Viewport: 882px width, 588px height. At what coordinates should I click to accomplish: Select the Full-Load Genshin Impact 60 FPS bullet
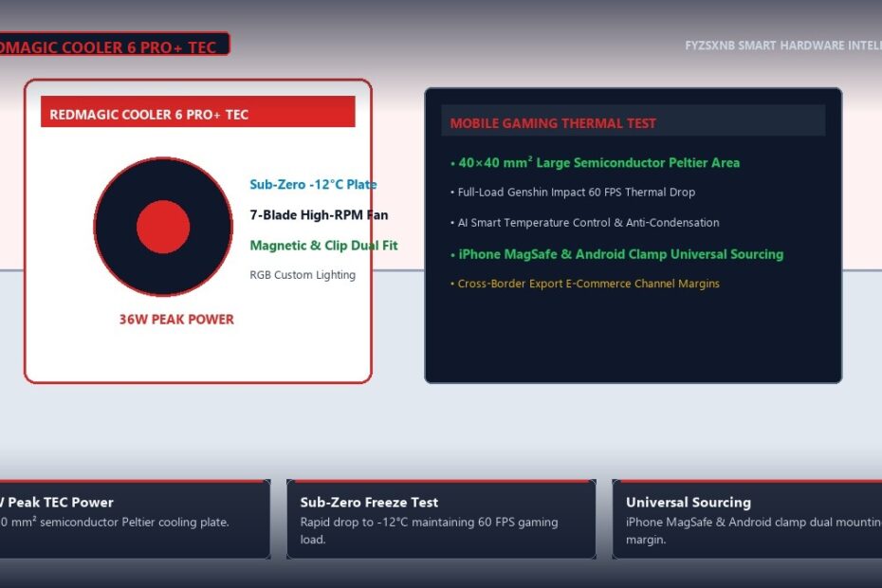point(573,193)
